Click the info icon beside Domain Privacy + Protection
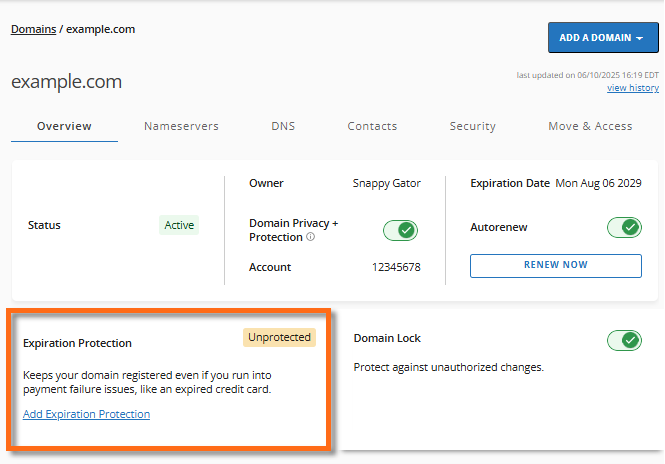Screen dimensions: 665x464 (x=310, y=238)
